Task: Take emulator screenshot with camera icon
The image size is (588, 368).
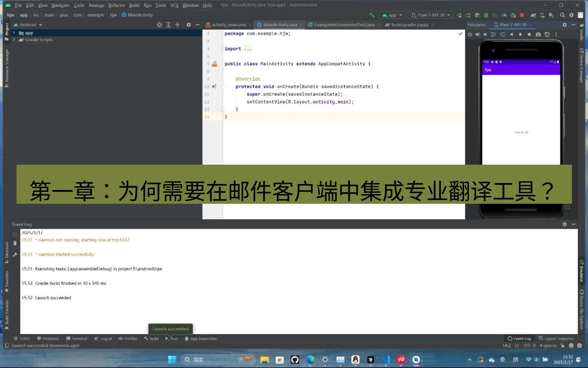Action: point(538,34)
